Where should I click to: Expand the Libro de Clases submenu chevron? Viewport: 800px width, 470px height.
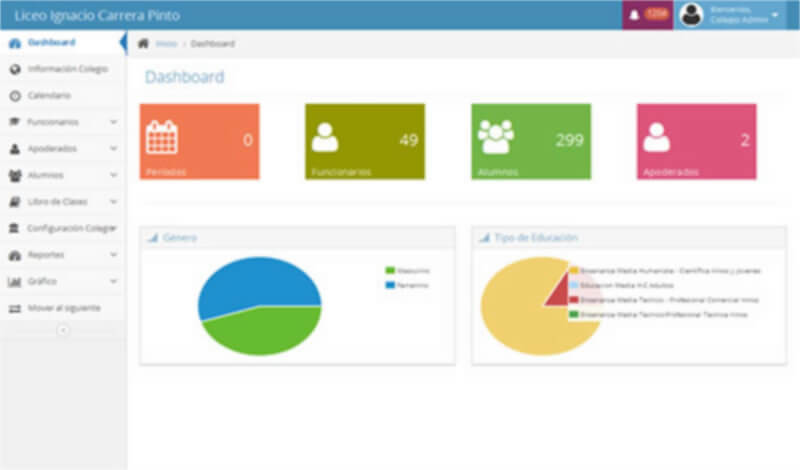point(113,202)
